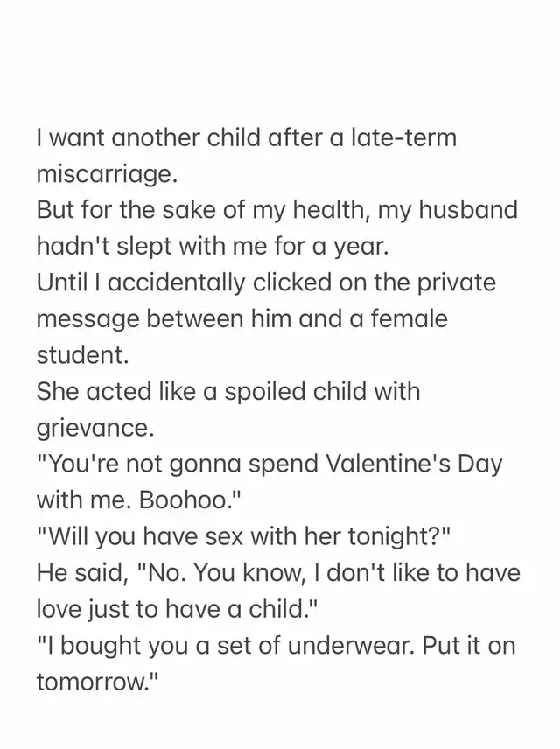The image size is (560, 749).
Task: Click the line 'She acted like a spoiled child'
Action: pos(228,392)
